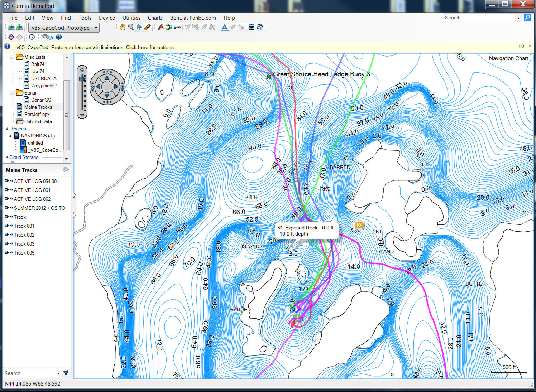Select Track 005 in the list

tap(24, 253)
